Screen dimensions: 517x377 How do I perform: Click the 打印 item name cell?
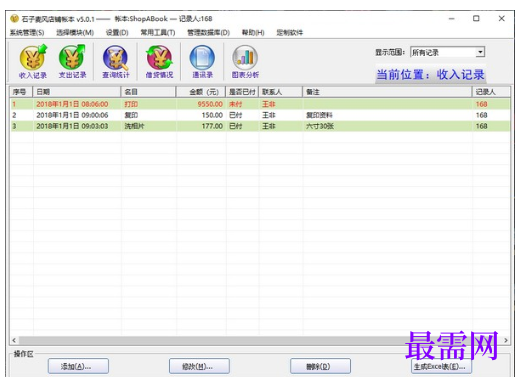131,104
